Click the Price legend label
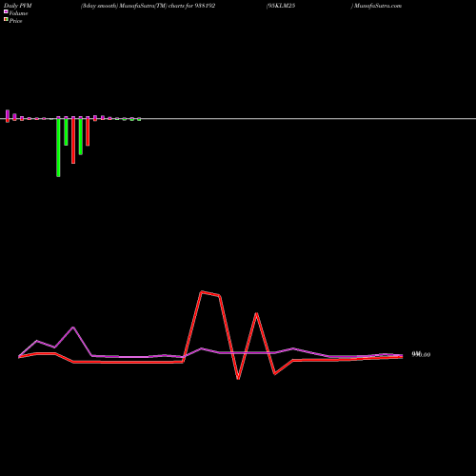 15,21
